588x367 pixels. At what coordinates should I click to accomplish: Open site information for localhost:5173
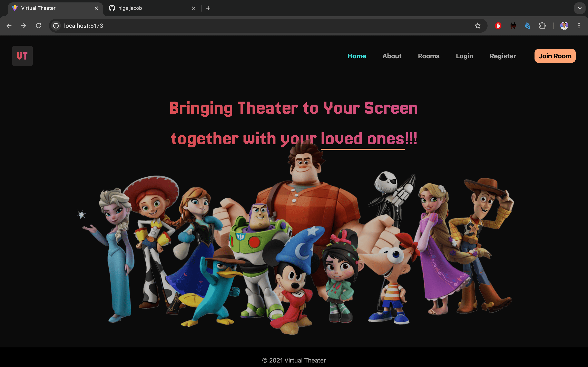[56, 25]
